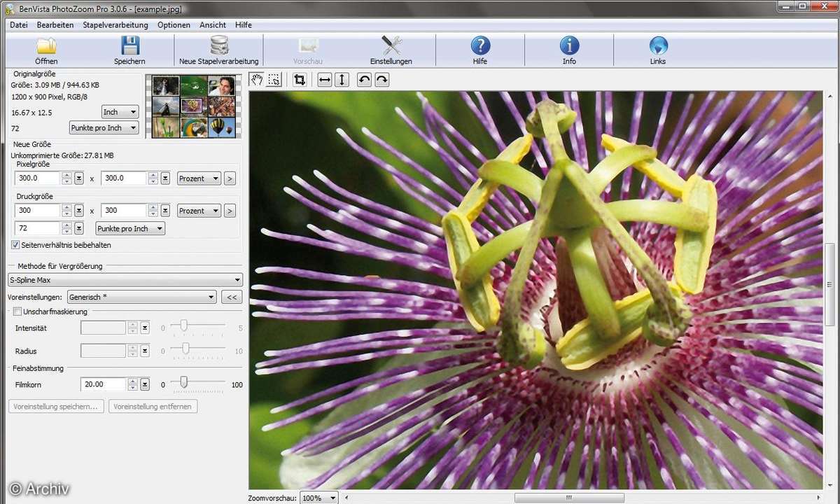Rotate image counterclockwise
The image size is (840, 504).
[x=365, y=80]
